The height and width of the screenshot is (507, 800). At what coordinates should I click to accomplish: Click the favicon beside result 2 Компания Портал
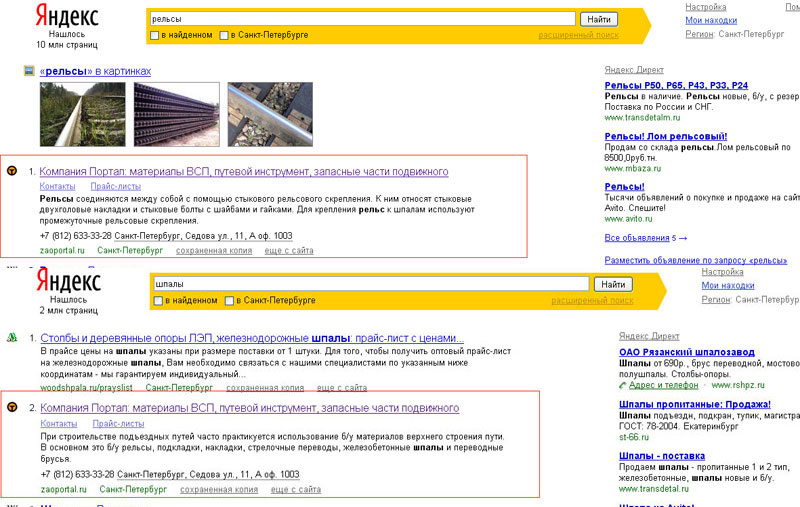tap(11, 408)
